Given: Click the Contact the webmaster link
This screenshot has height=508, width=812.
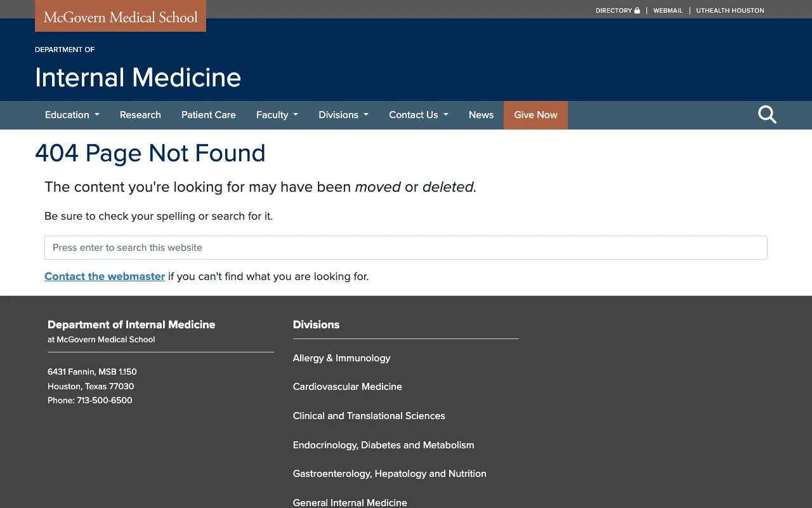Looking at the screenshot, I should click(105, 276).
